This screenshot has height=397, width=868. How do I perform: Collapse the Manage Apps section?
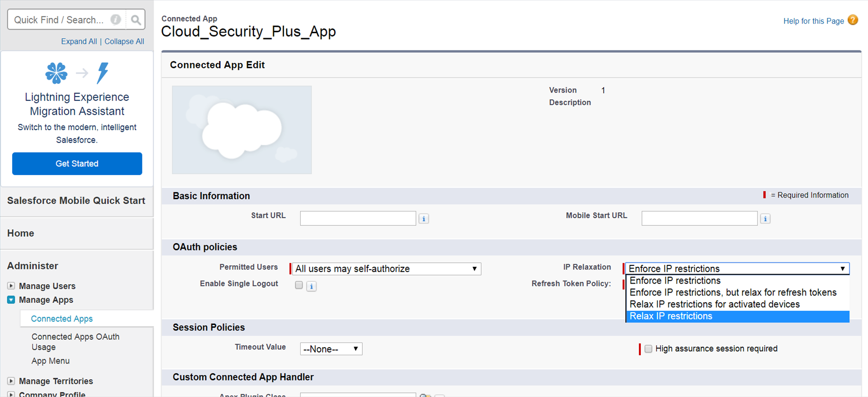[x=11, y=300]
